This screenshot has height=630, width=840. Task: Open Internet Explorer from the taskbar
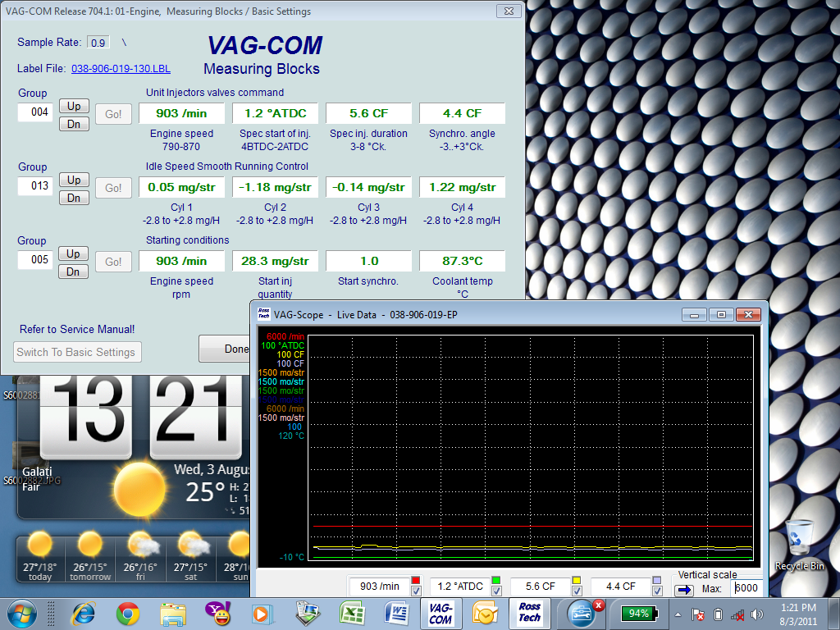pyautogui.click(x=84, y=614)
